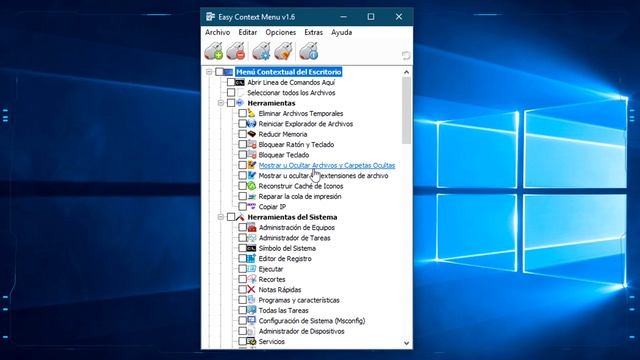
Task: Check the Herramientas del Sistema group checkbox
Action: tap(231, 217)
